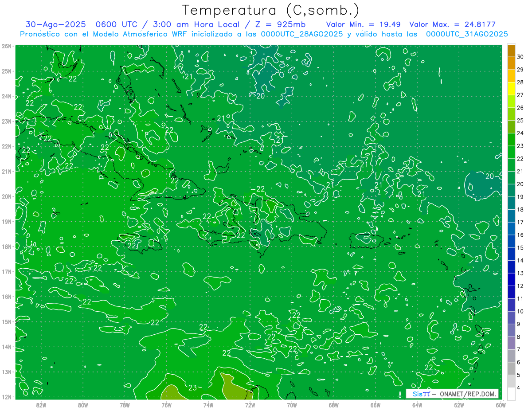The width and height of the screenshot is (532, 411).
Task: Pick the legend band between 21 and 22
Action: (x=511, y=165)
